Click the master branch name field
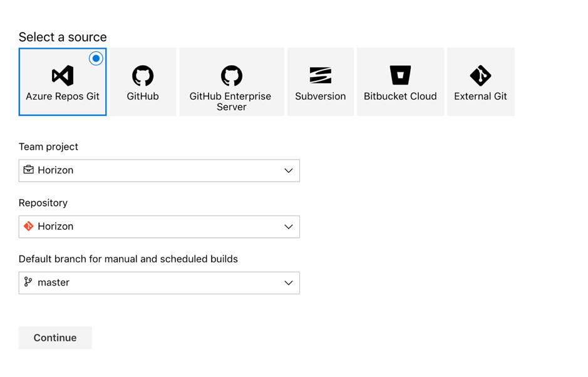 tap(159, 283)
